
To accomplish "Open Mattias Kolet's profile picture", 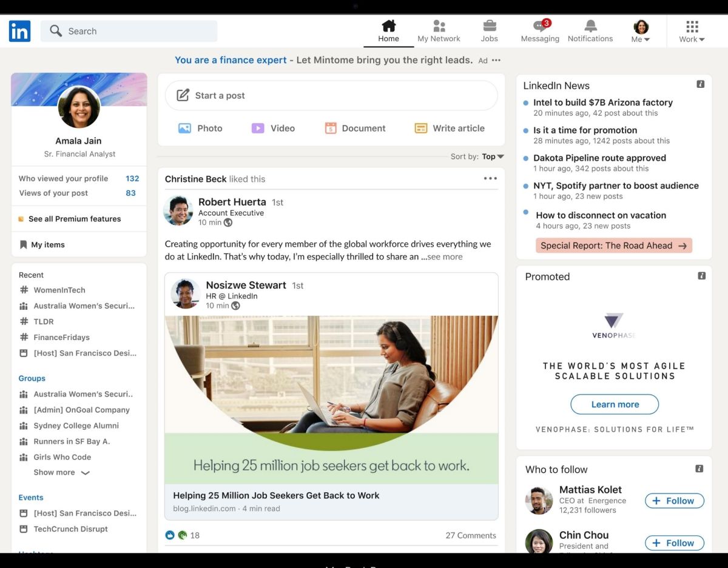I will coord(539,500).
